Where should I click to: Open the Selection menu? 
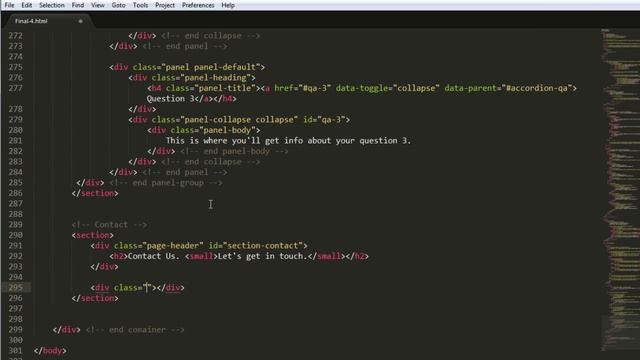pyautogui.click(x=52, y=5)
